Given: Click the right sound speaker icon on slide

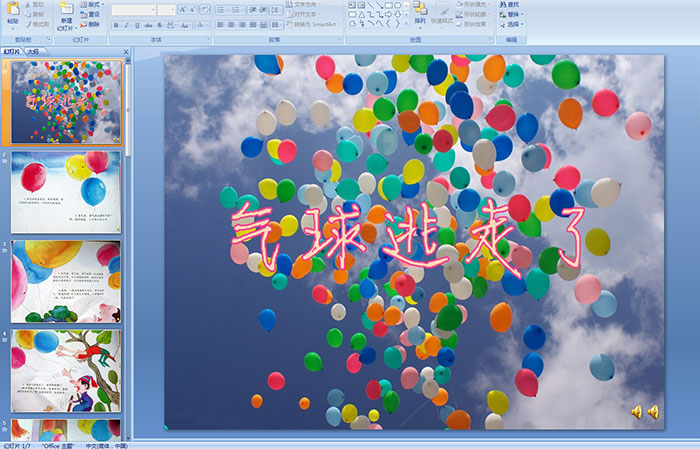Looking at the screenshot, I should 653,412.
